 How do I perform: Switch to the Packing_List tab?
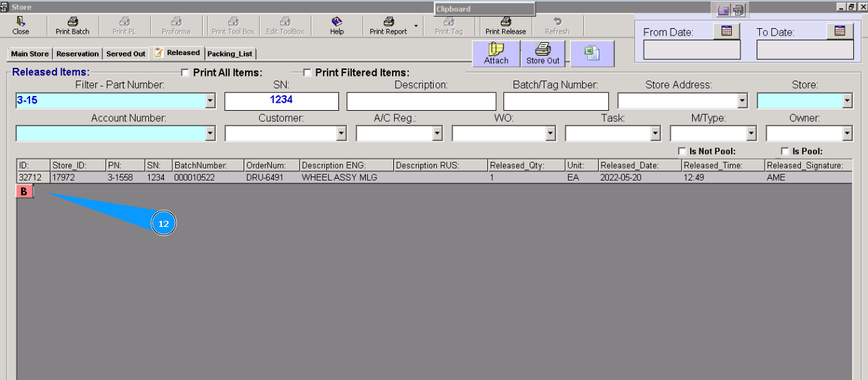click(x=230, y=54)
